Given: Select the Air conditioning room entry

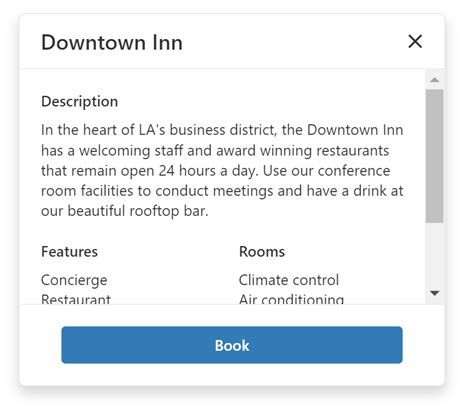Looking at the screenshot, I should coord(291,299).
